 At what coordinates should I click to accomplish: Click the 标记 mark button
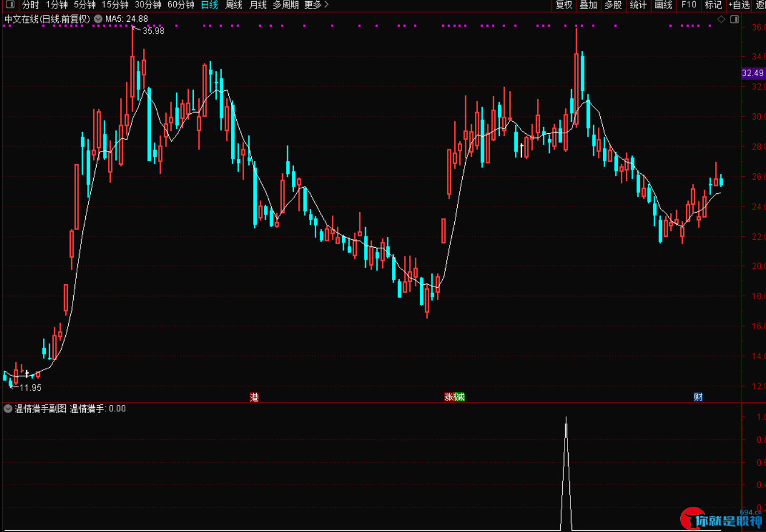click(713, 5)
